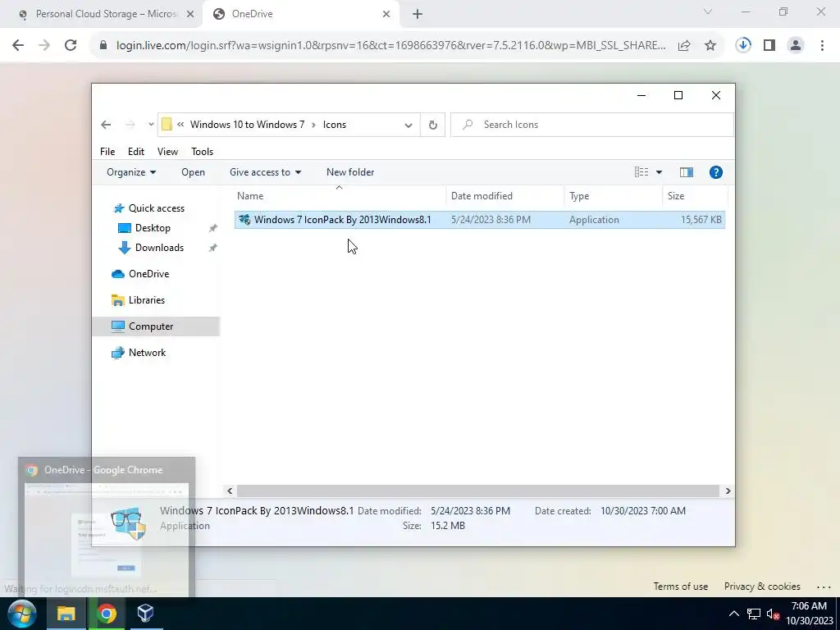Viewport: 840px width, 630px height.
Task: Refresh the Icons folder view
Action: [x=433, y=126]
